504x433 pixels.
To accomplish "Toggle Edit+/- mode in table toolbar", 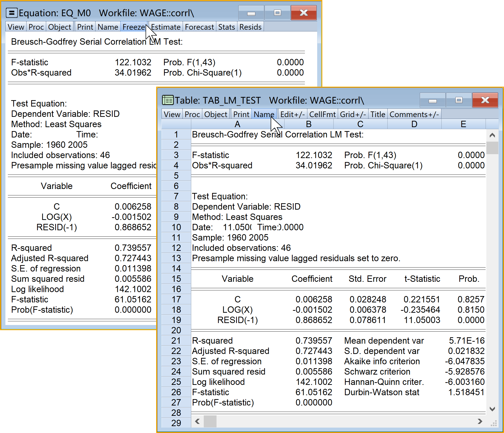I will [292, 114].
